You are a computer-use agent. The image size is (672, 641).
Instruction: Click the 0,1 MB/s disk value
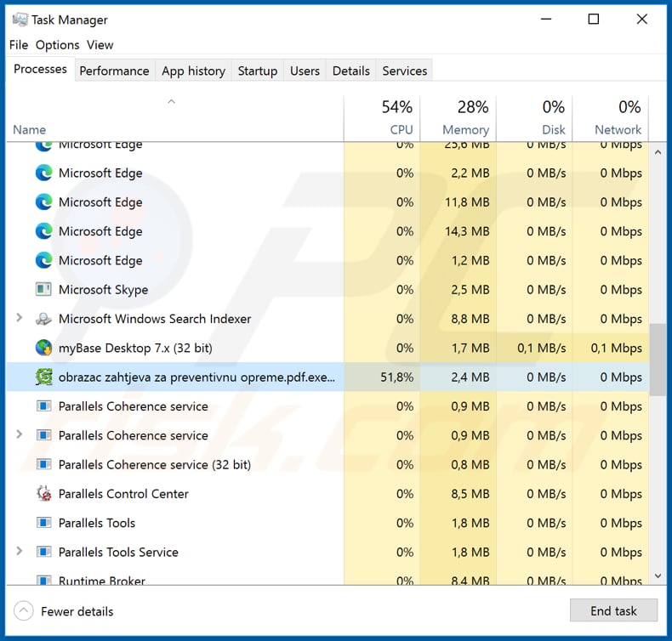click(x=541, y=348)
